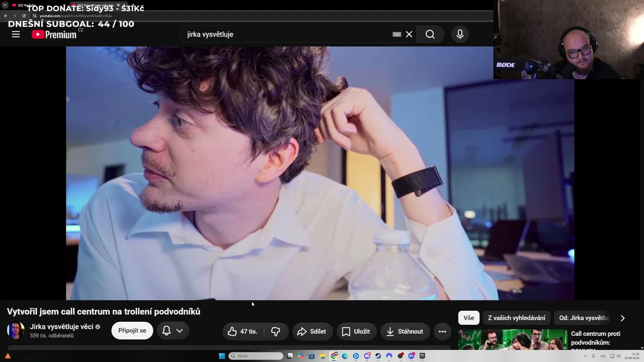Click the "559 tis. odběratelů" subscriber count
The image size is (644, 362).
52,336
